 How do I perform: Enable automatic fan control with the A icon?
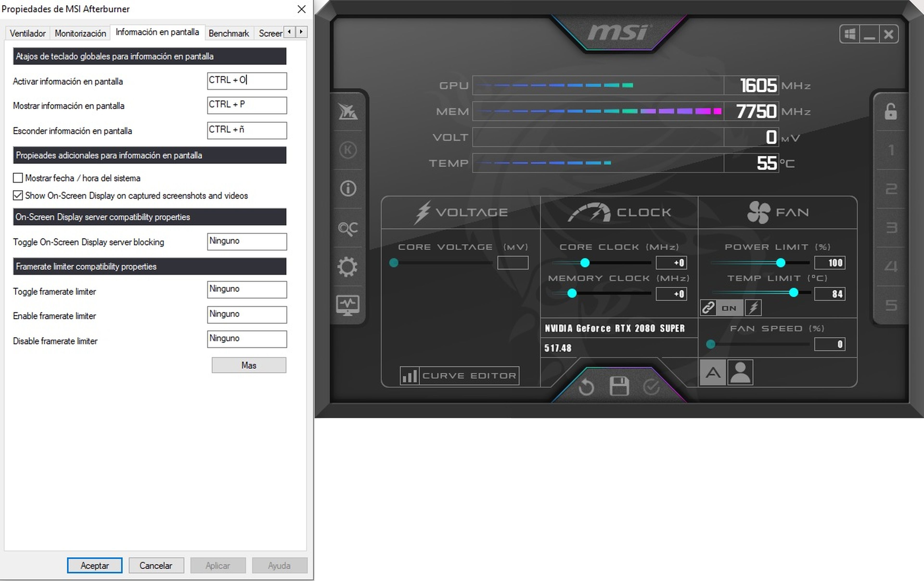(712, 371)
